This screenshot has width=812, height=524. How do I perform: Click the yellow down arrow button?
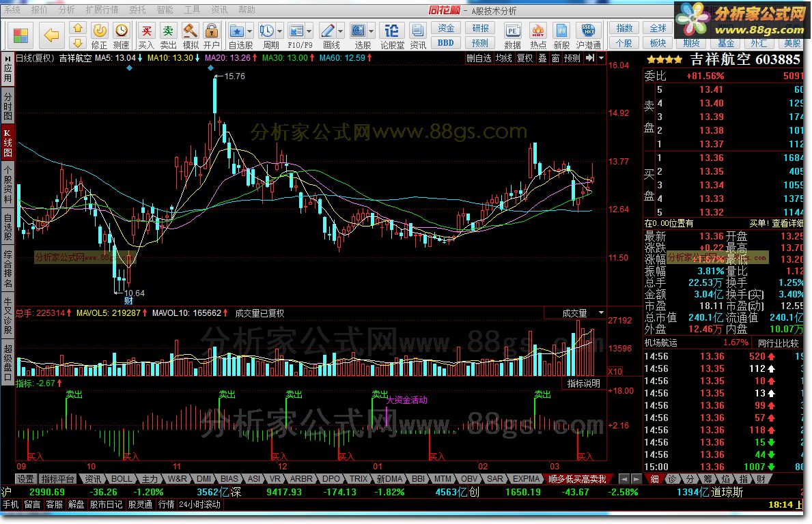click(x=78, y=42)
